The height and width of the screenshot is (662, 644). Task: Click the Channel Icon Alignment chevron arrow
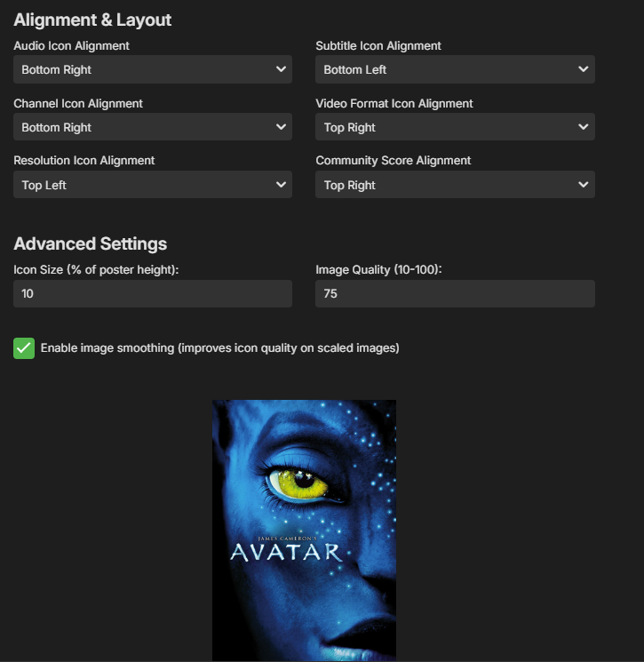pos(281,127)
